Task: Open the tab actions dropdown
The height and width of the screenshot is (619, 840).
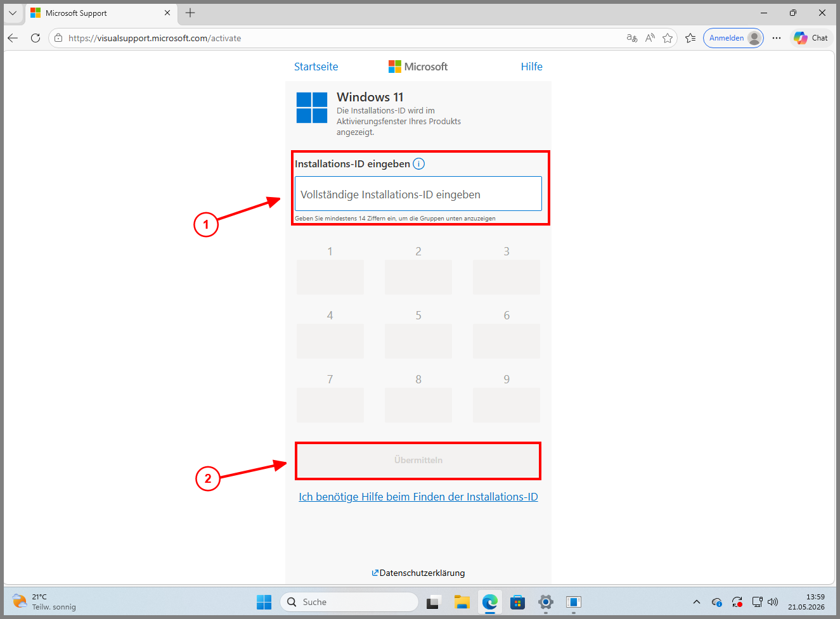Action: 13,13
